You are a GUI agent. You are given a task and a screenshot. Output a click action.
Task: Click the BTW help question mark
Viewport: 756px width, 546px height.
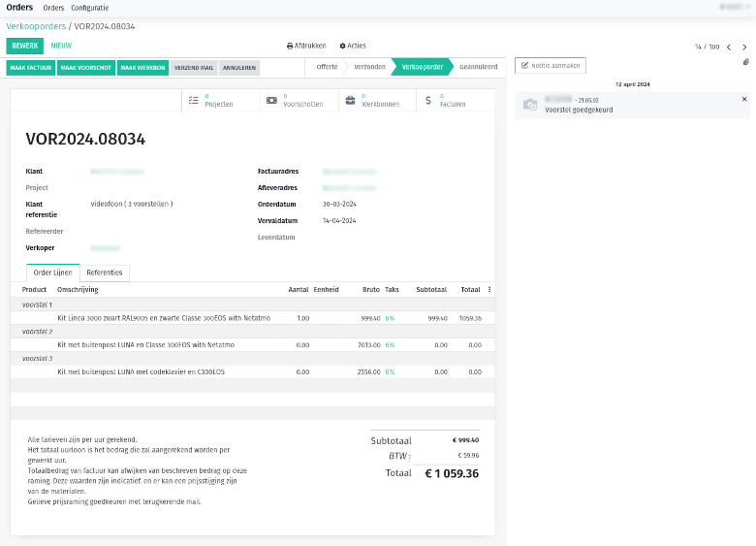click(x=410, y=457)
